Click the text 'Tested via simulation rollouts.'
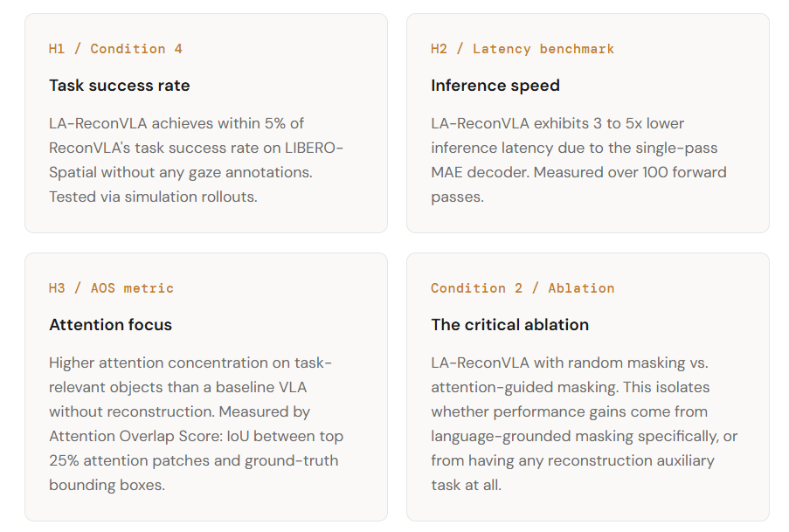The height and width of the screenshot is (532, 789). tap(153, 197)
